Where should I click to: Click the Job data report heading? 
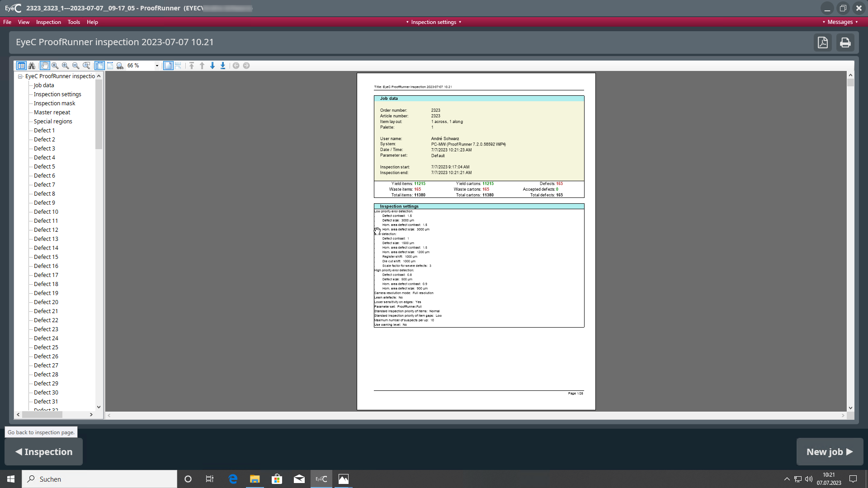pos(389,99)
